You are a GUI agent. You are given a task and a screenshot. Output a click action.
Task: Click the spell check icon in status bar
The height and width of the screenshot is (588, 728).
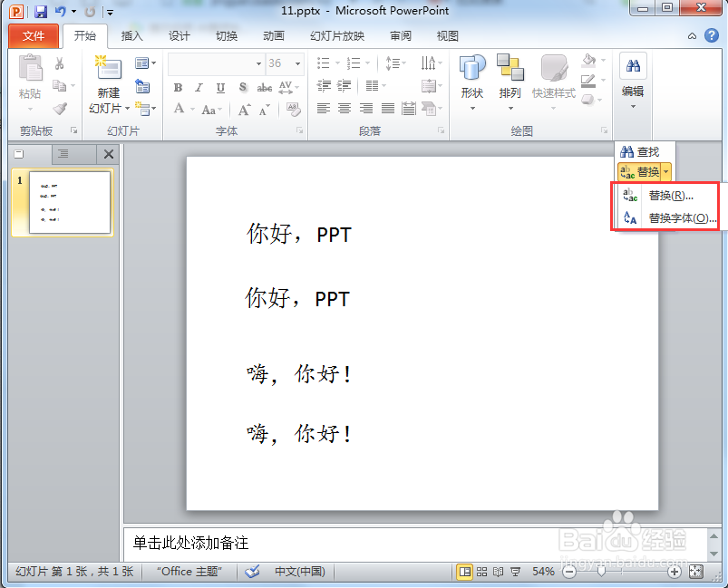(x=252, y=572)
